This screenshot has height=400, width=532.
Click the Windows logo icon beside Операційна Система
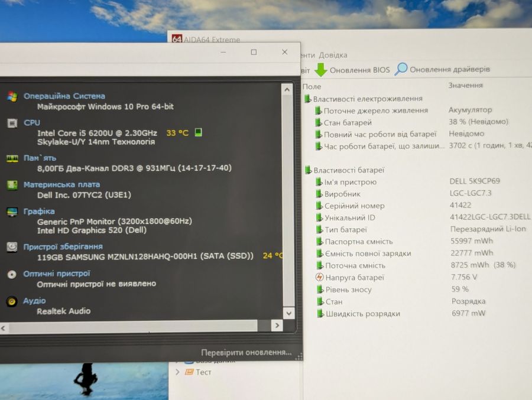click(12, 97)
